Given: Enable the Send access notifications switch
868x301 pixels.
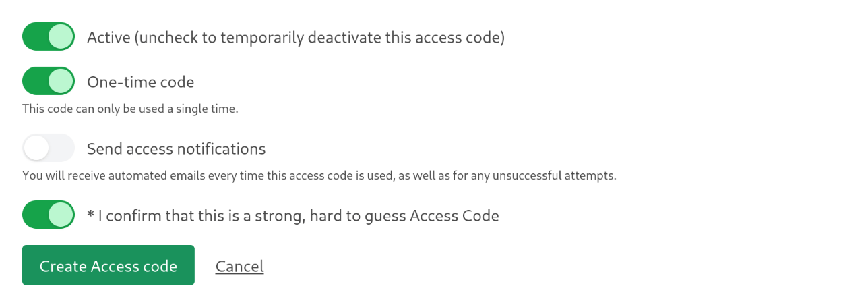Looking at the screenshot, I should coord(48,148).
